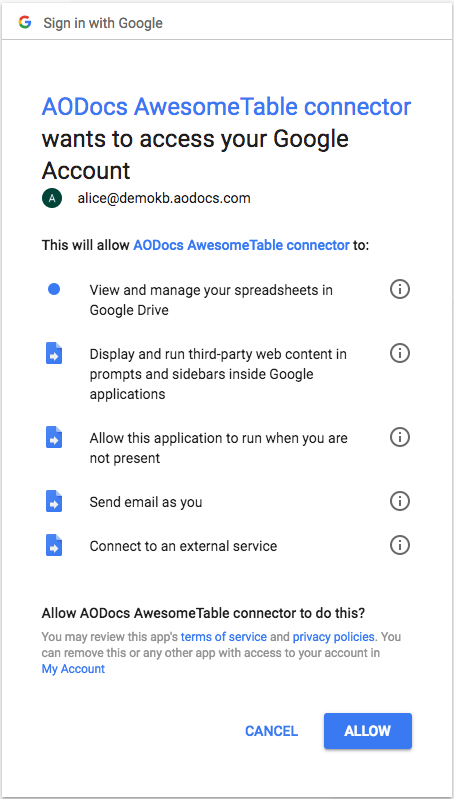Screen dimensions: 454x799
Task: Click the Google logo in header
Action: (24, 22)
